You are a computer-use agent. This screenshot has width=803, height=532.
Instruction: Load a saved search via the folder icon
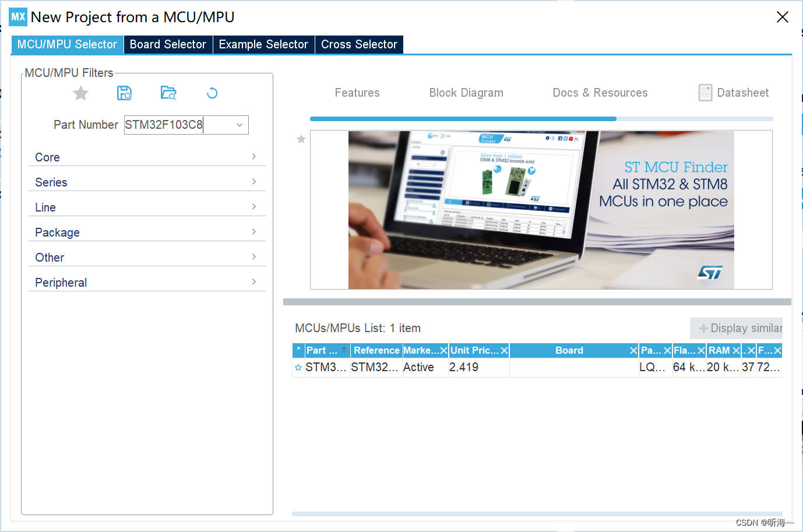coord(168,93)
